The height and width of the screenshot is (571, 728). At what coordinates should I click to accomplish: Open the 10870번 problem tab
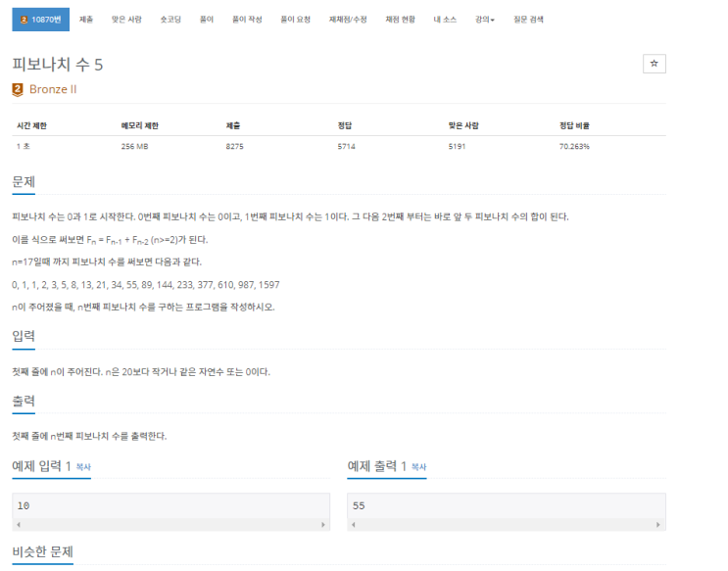[x=41, y=20]
